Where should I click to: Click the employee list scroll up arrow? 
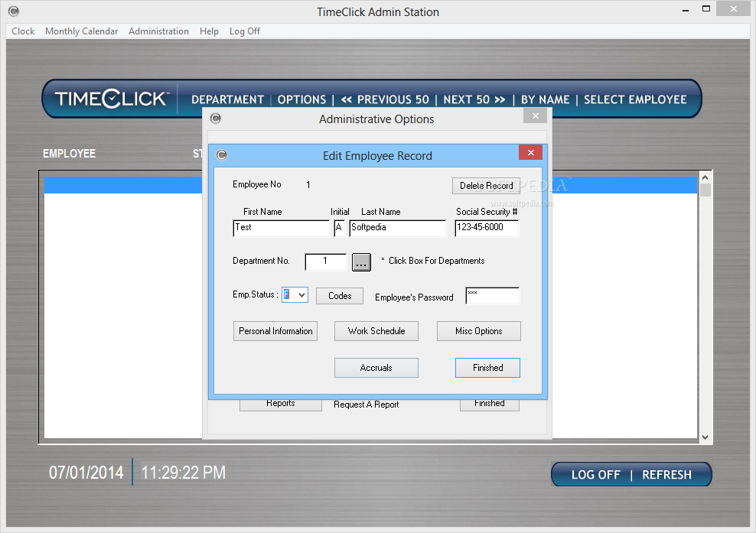coord(705,177)
